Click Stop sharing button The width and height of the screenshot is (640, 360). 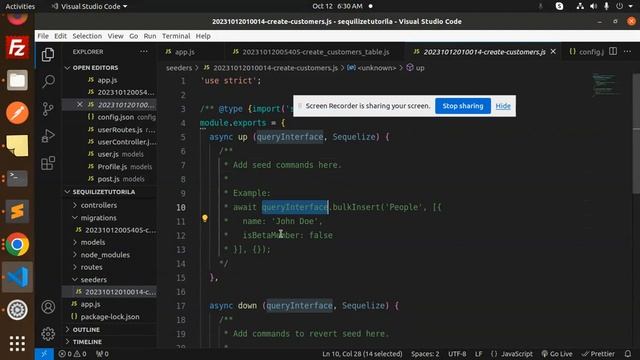[x=462, y=106]
